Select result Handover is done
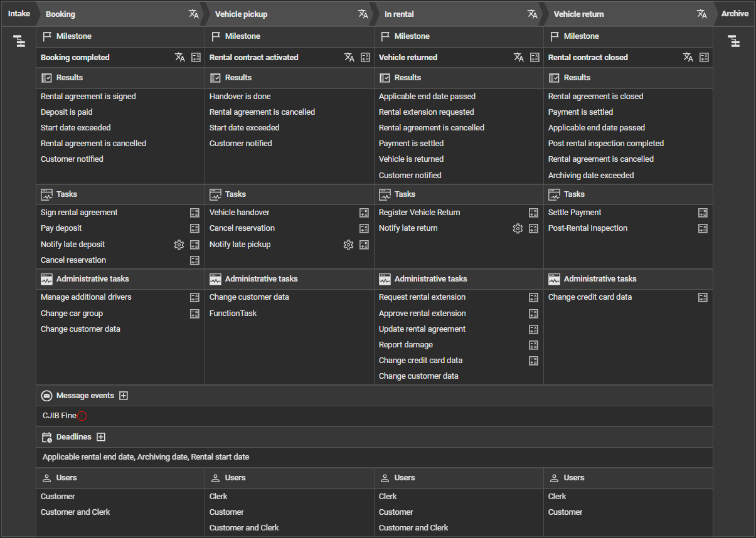 [x=240, y=97]
